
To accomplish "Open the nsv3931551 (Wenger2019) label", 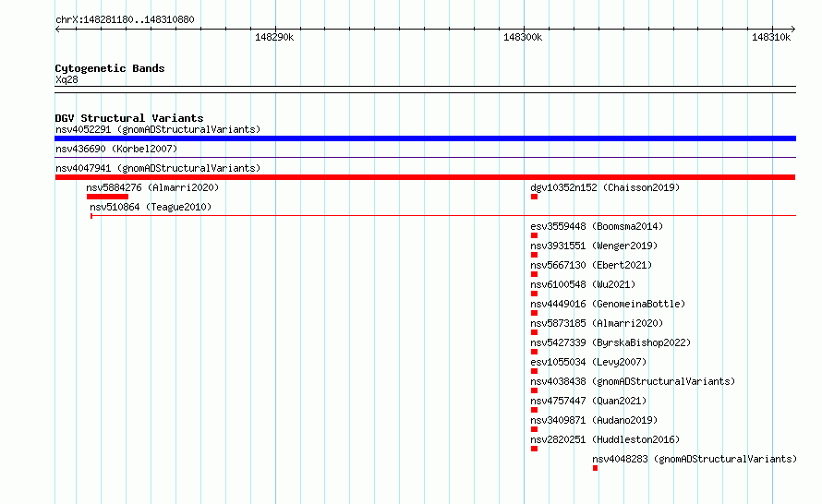I will pyautogui.click(x=594, y=246).
